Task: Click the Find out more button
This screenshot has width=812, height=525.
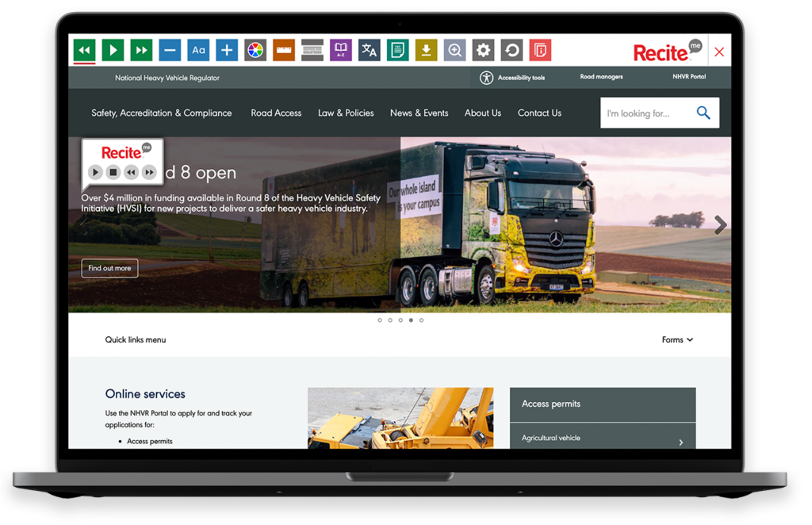Action: tap(109, 268)
